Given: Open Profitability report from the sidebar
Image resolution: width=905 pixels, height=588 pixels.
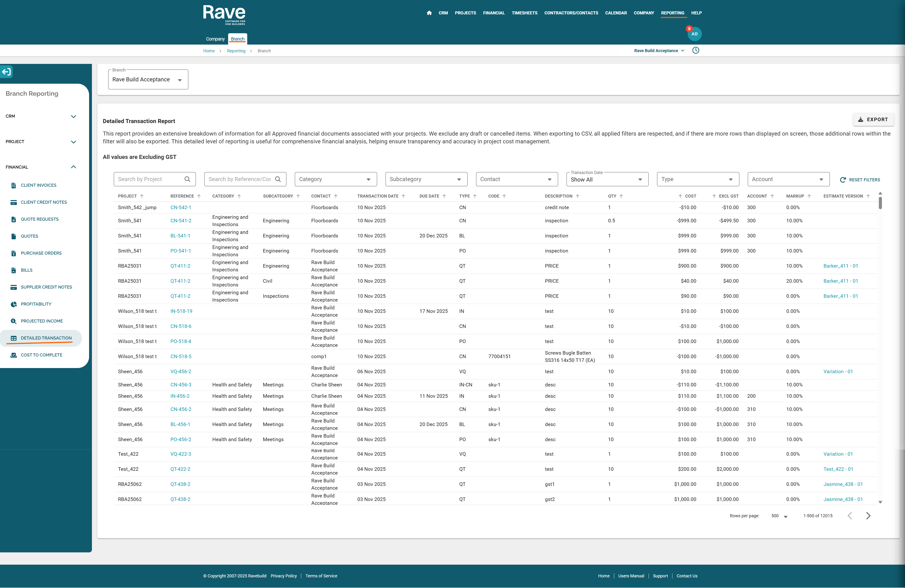Looking at the screenshot, I should coord(36,304).
